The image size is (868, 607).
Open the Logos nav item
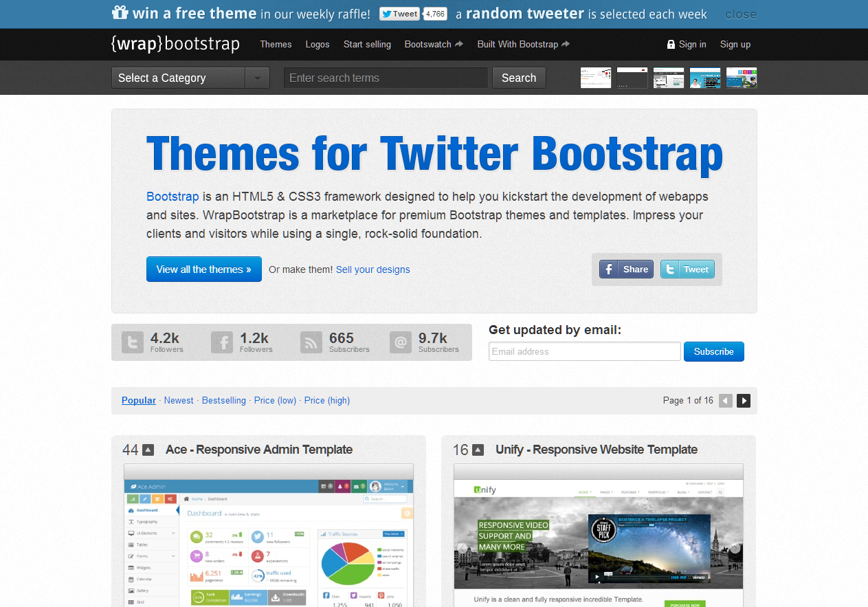pyautogui.click(x=318, y=44)
